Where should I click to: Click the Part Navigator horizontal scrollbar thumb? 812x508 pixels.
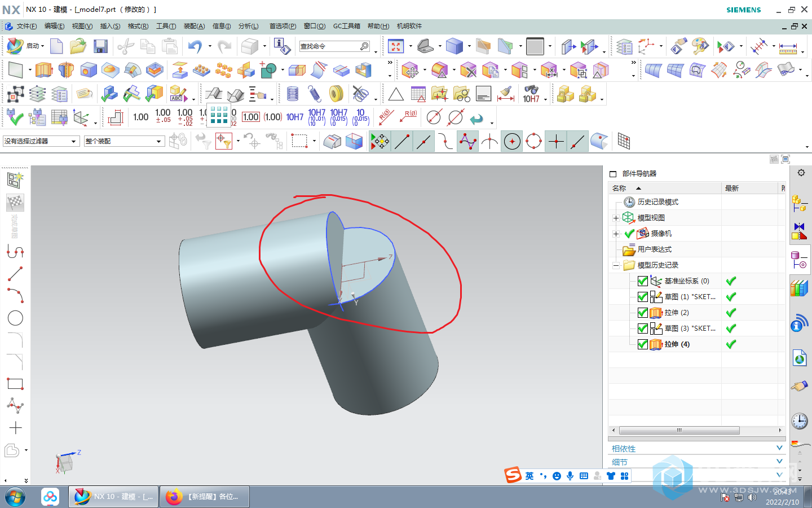pyautogui.click(x=679, y=430)
